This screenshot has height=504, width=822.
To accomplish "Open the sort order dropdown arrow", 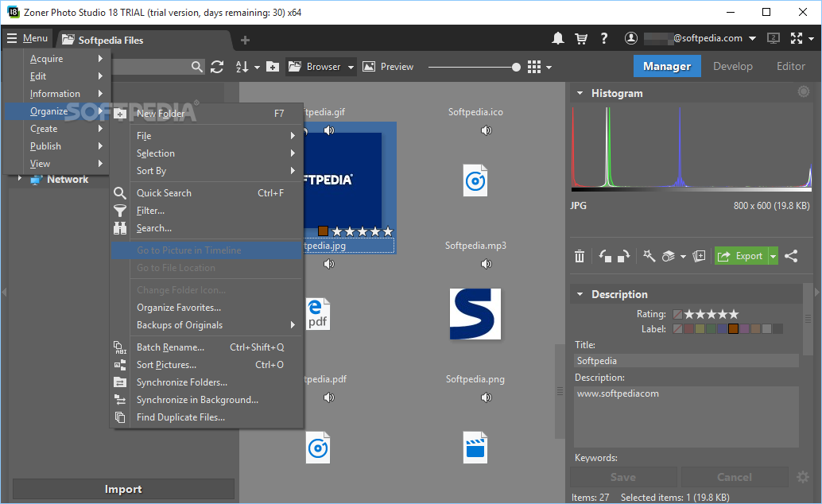I will point(257,67).
